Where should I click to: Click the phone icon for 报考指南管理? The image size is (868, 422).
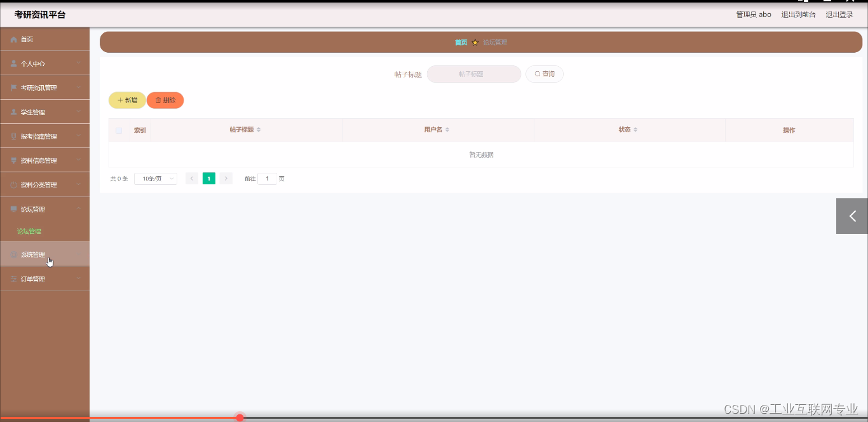point(13,135)
